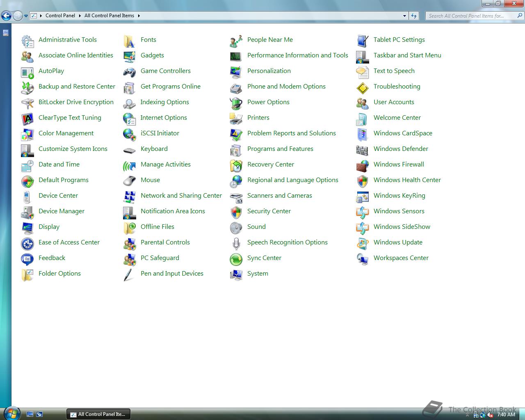Click the Windows CardSpace link
Image resolution: width=525 pixels, height=420 pixels.
point(403,133)
